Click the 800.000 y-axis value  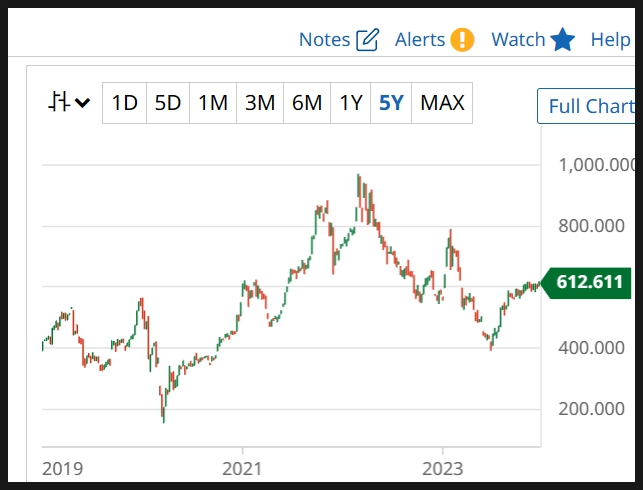pyautogui.click(x=591, y=226)
